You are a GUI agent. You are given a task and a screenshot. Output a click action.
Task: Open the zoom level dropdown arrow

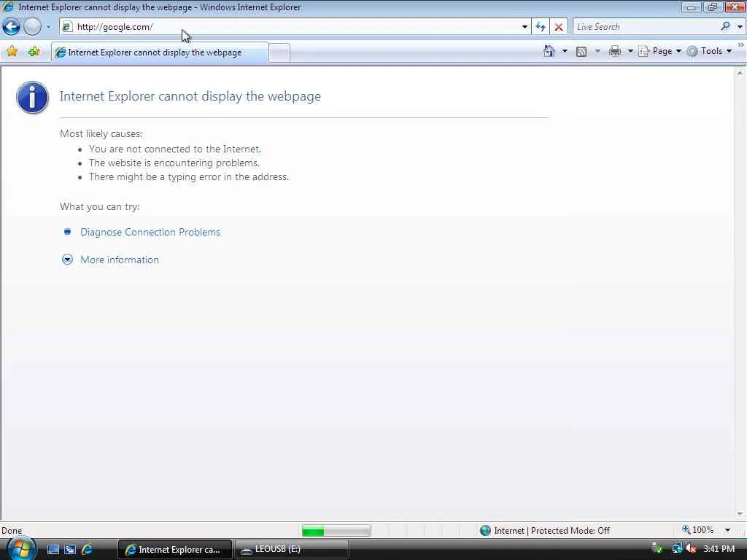(727, 530)
